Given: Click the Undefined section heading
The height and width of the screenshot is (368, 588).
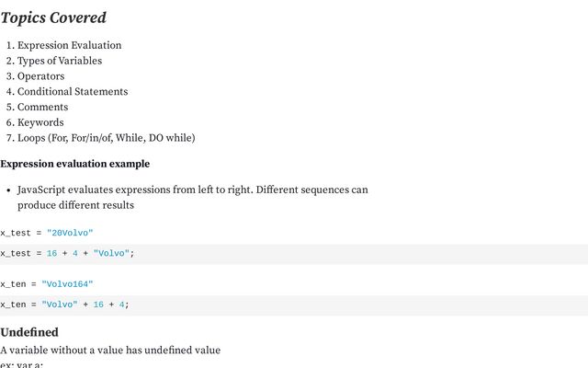Looking at the screenshot, I should click(x=29, y=332).
